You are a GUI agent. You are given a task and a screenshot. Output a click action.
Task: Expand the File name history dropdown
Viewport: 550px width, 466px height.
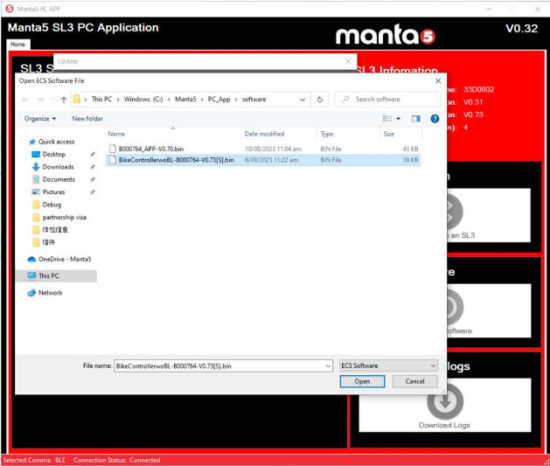(x=328, y=366)
